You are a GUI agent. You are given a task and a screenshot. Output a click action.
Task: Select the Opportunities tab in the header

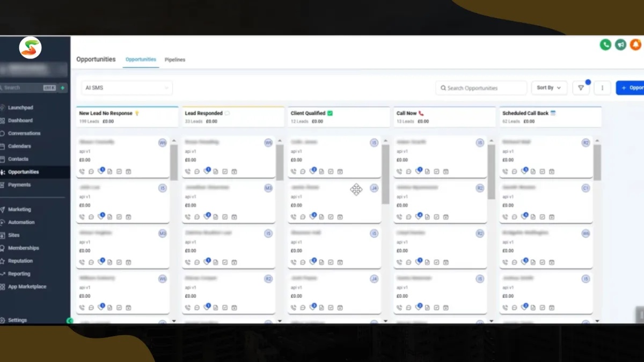coord(141,60)
